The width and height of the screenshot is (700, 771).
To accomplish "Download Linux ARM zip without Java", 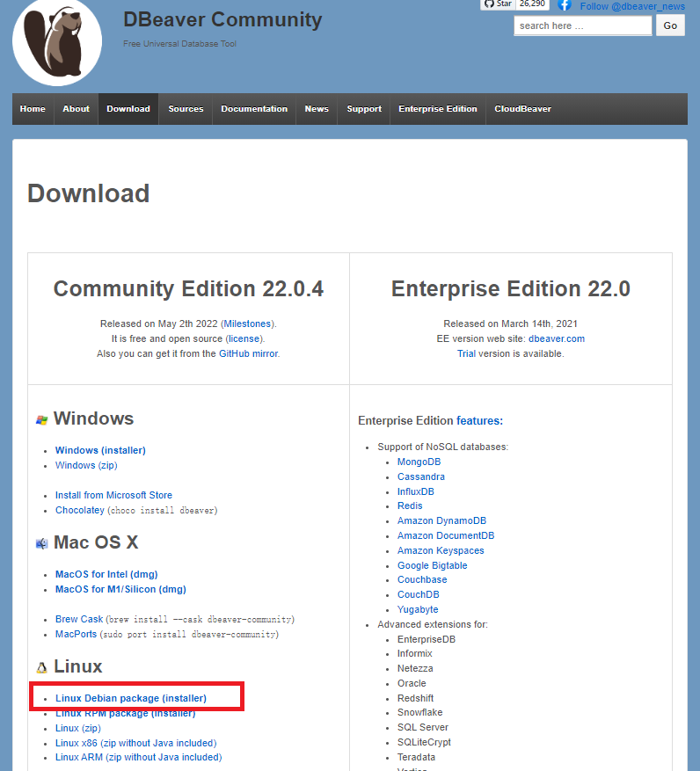I will tap(138, 757).
